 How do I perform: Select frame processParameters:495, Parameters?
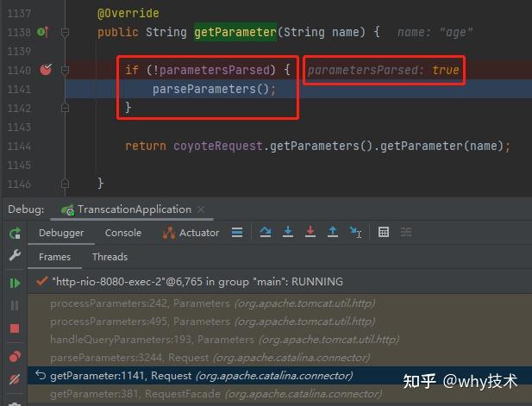tap(279, 322)
